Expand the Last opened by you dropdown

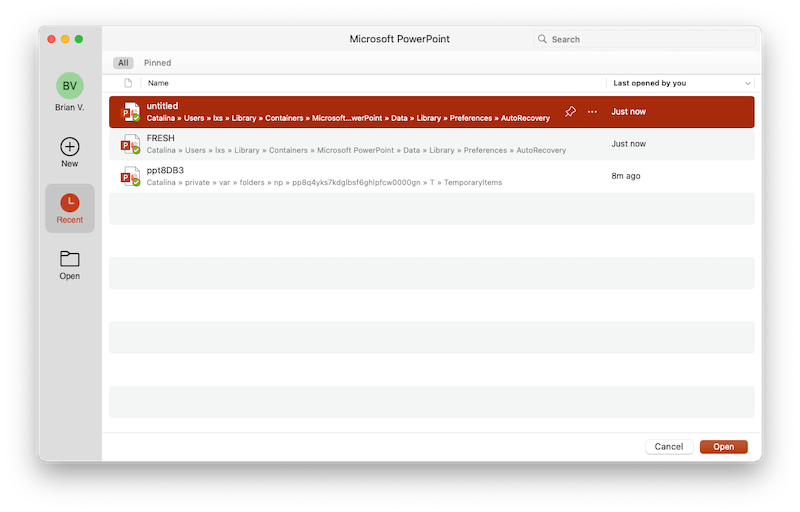(748, 83)
